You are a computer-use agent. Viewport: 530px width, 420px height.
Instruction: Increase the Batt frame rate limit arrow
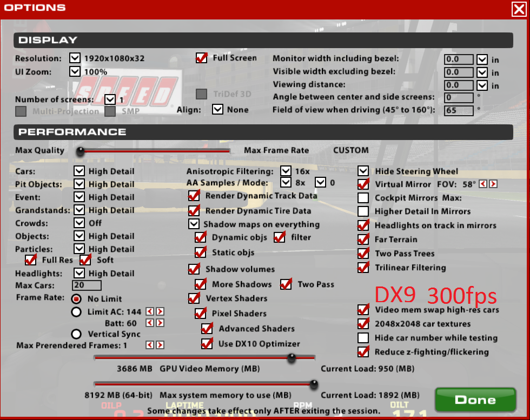coord(160,323)
